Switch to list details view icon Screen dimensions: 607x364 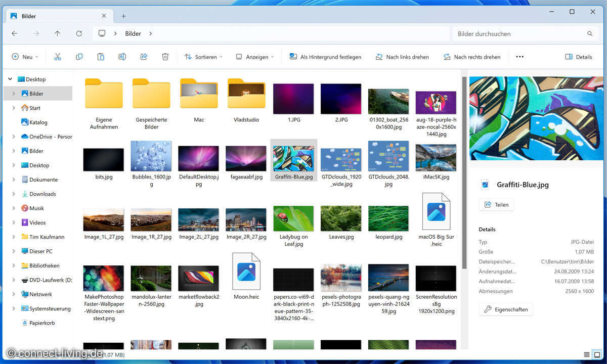pyautogui.click(x=587, y=354)
